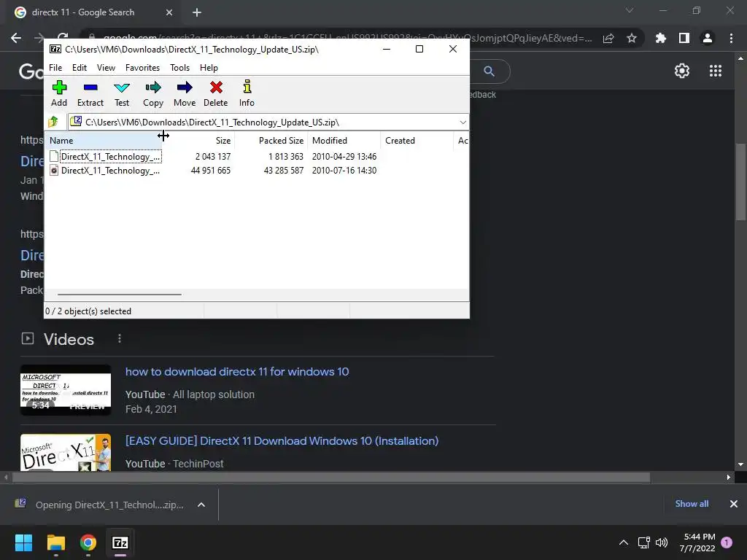The height and width of the screenshot is (560, 747).
Task: Open Chrome extensions puzzle icon
Action: 661,38
